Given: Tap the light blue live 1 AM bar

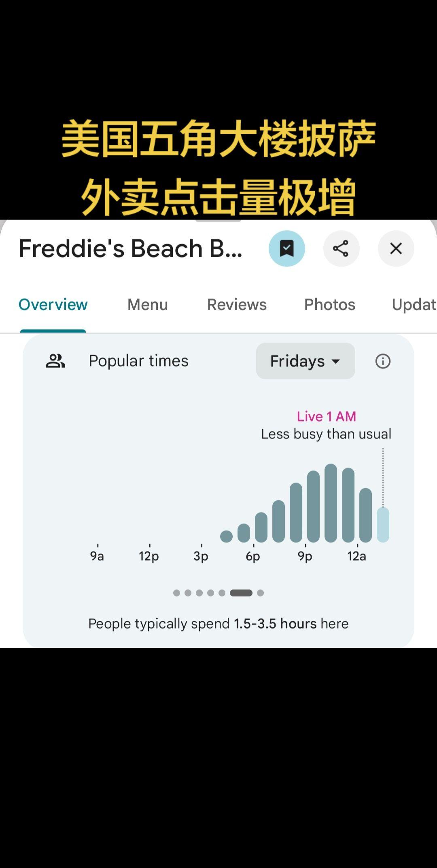Looking at the screenshot, I should coord(383,525).
